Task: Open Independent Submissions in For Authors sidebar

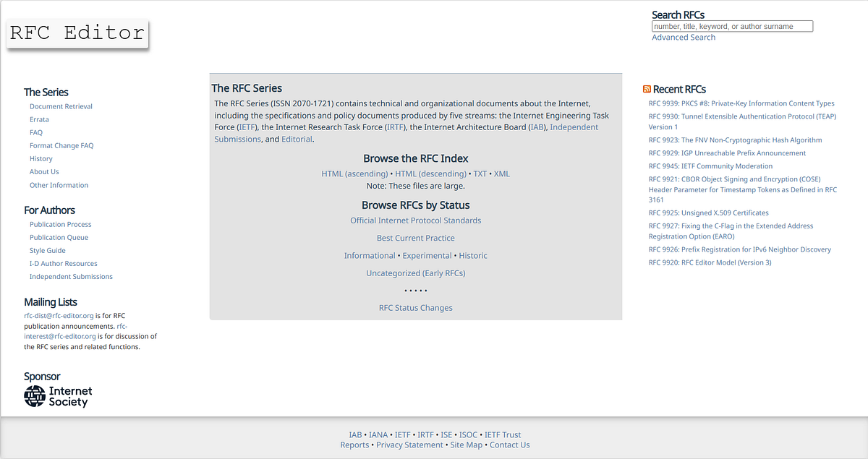Action: [x=71, y=276]
